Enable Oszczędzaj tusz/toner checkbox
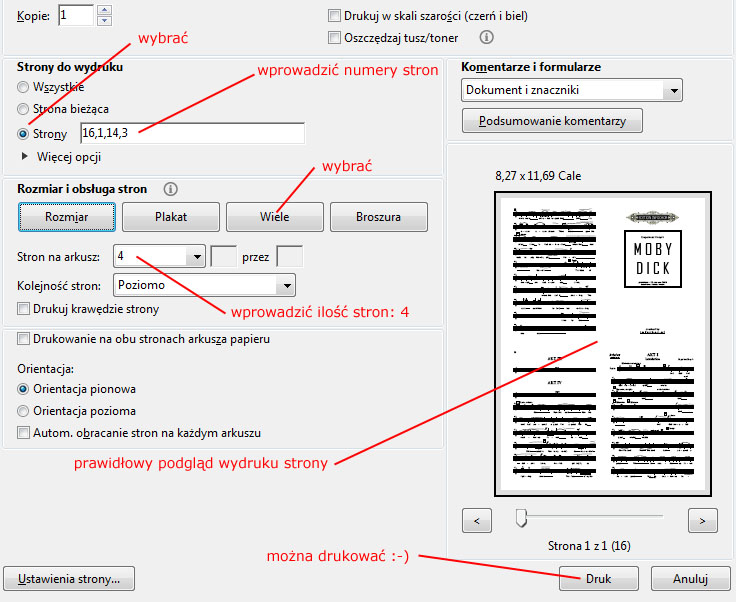The image size is (736, 602). [x=334, y=38]
